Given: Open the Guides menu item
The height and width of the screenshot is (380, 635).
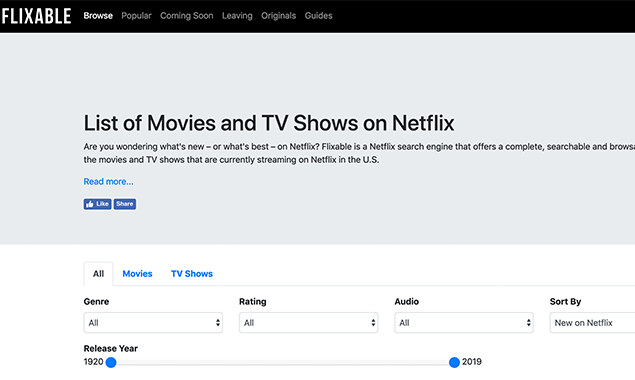Looking at the screenshot, I should [x=318, y=16].
